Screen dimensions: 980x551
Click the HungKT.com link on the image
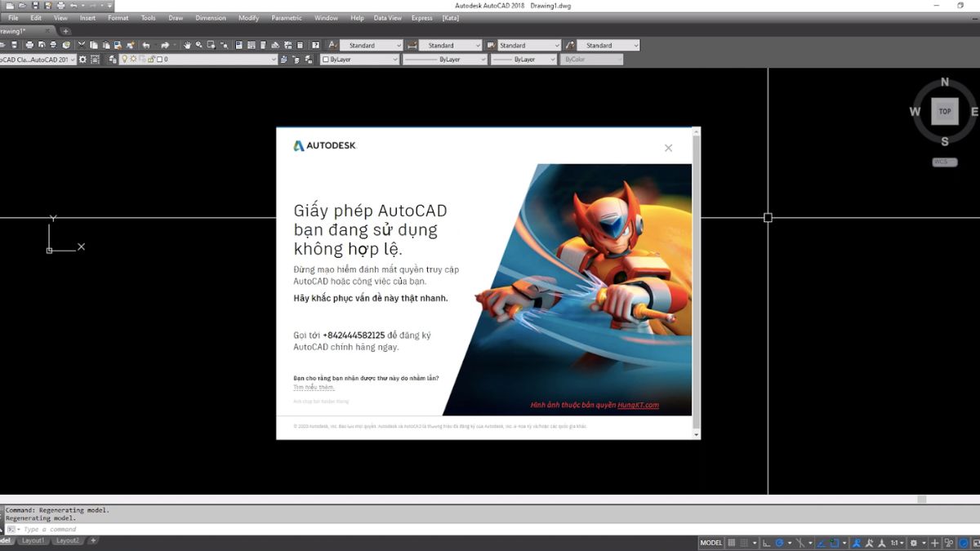pos(638,405)
